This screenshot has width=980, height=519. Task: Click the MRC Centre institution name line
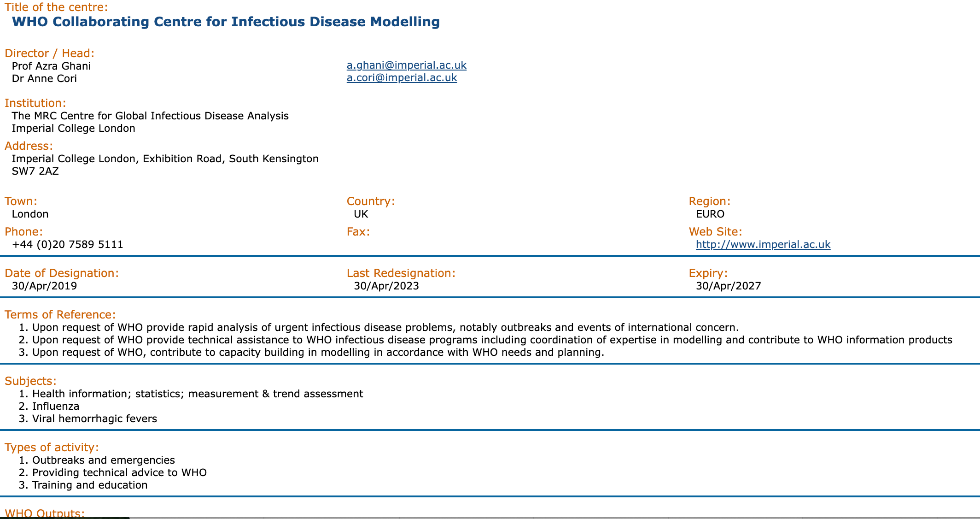(150, 116)
